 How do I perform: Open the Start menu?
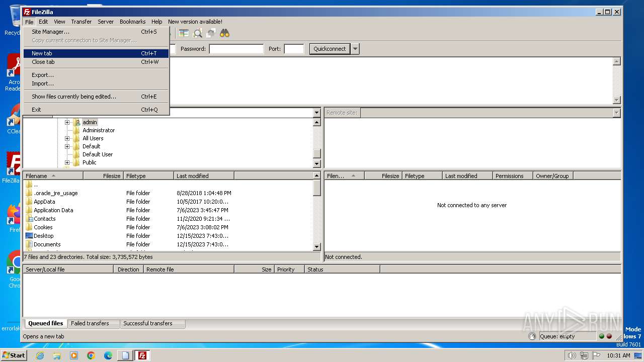(14, 355)
